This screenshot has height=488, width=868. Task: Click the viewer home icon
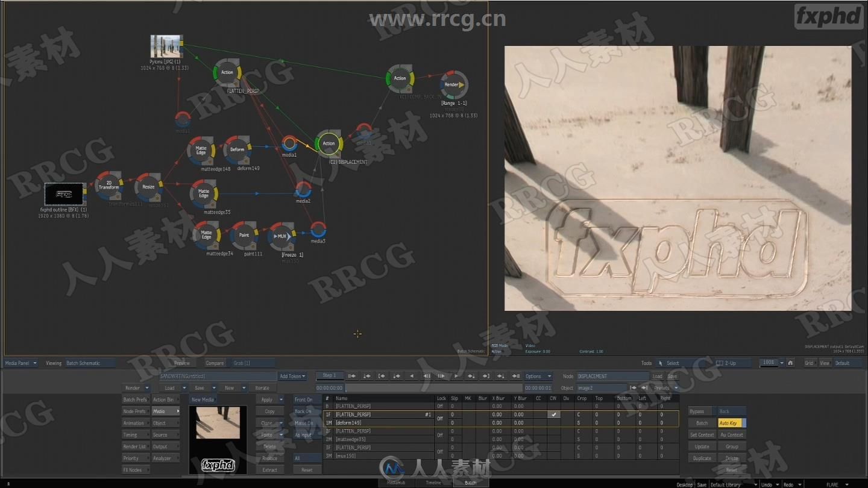coord(790,363)
